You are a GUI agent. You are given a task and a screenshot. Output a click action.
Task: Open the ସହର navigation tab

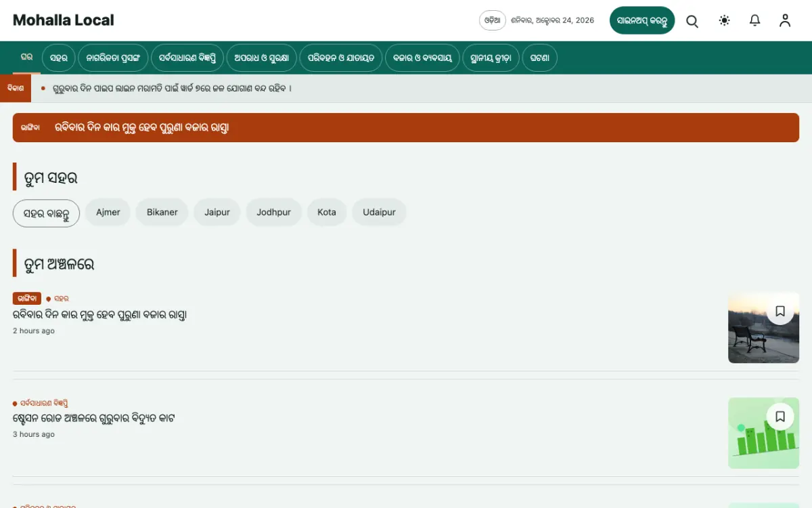59,58
